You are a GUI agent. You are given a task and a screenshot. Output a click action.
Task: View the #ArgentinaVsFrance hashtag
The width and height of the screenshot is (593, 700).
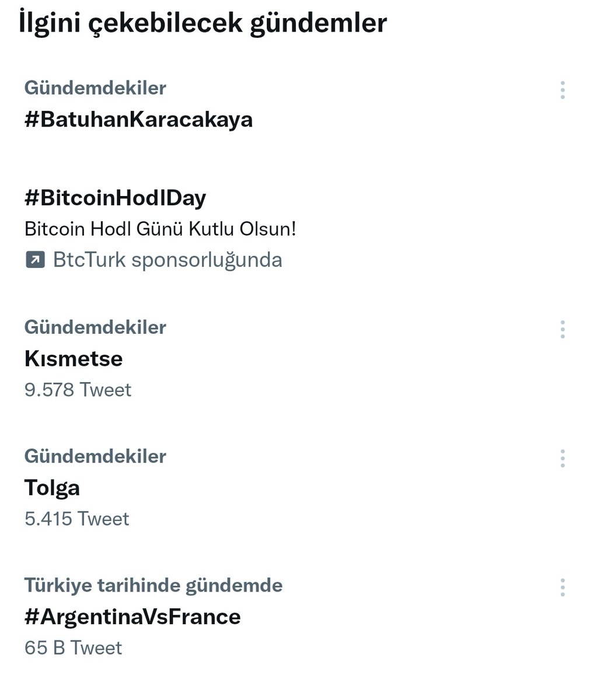(x=132, y=616)
